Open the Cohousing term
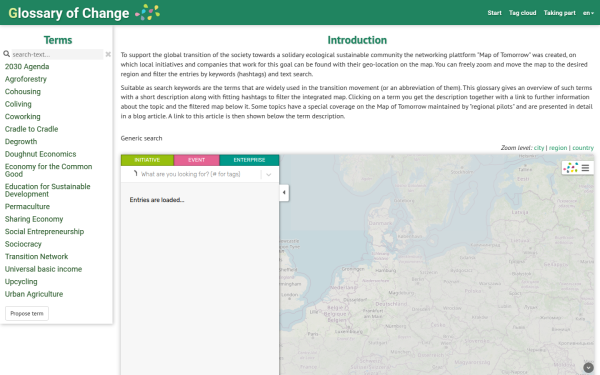The height and width of the screenshot is (375, 600). [x=23, y=91]
